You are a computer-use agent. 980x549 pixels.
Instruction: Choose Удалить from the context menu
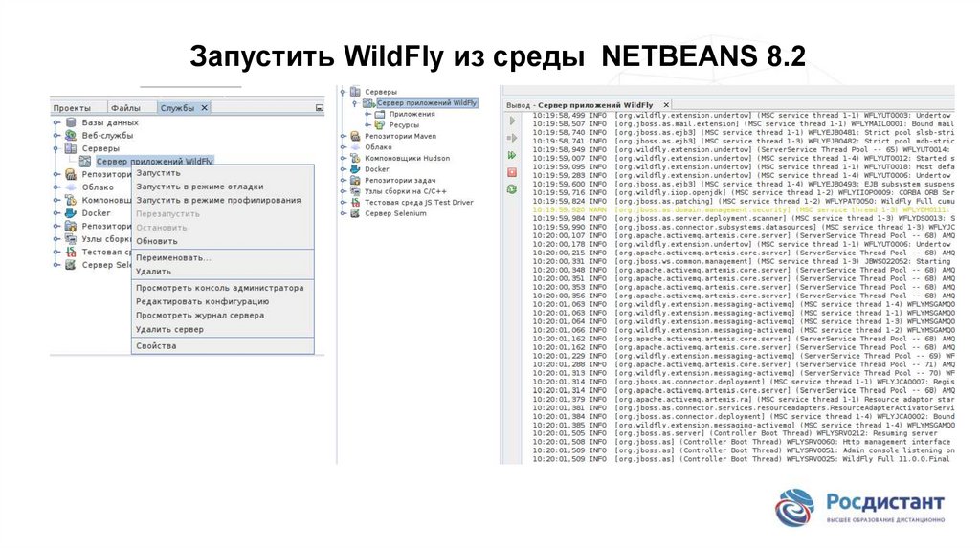pos(222,271)
